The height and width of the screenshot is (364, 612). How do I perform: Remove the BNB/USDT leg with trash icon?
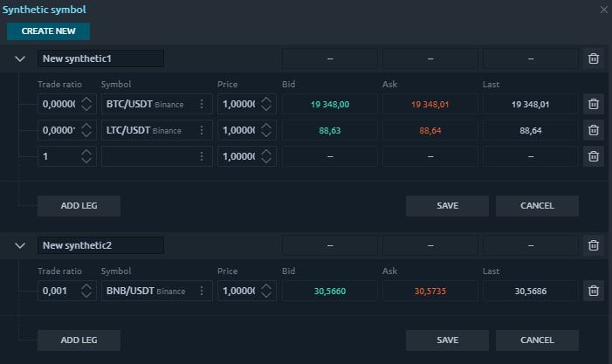[x=594, y=291]
